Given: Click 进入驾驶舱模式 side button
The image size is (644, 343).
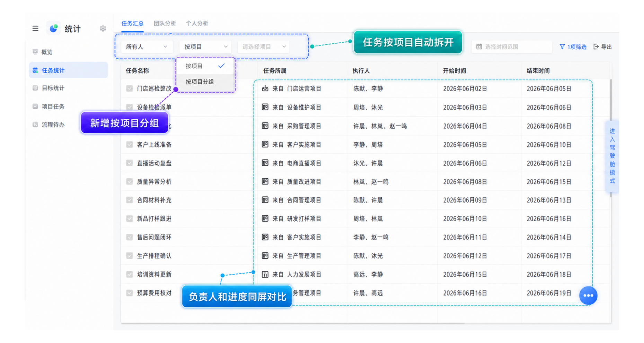Looking at the screenshot, I should (612, 156).
